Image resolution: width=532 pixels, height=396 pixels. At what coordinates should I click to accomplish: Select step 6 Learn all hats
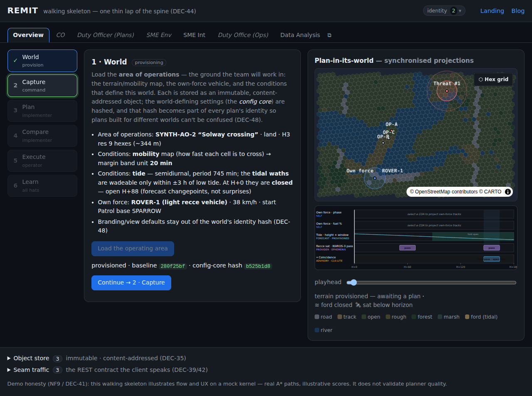[42, 186]
